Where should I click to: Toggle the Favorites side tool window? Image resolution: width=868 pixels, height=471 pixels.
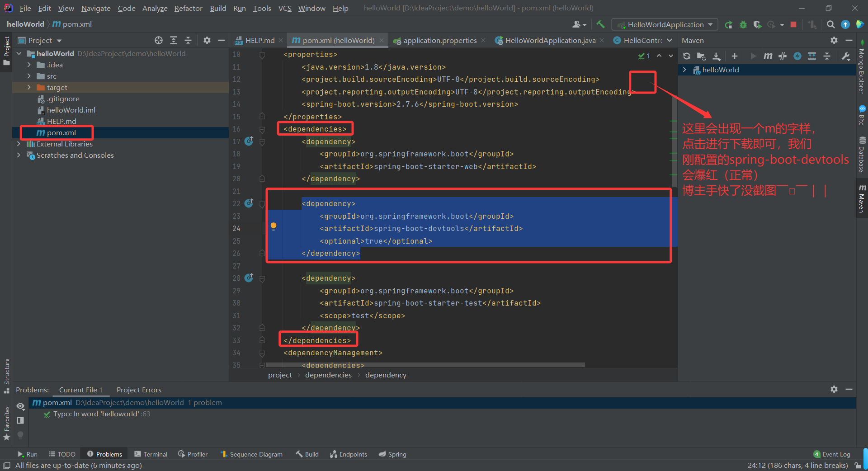click(x=6, y=423)
